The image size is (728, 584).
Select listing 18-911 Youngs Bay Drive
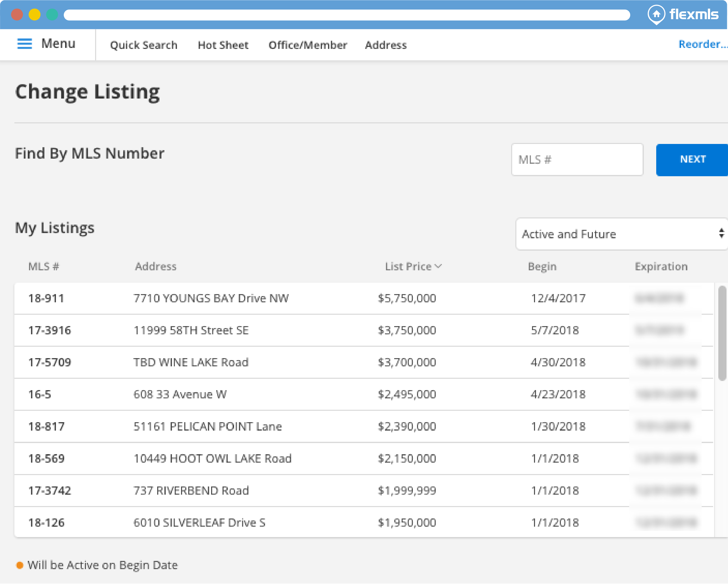(x=211, y=299)
